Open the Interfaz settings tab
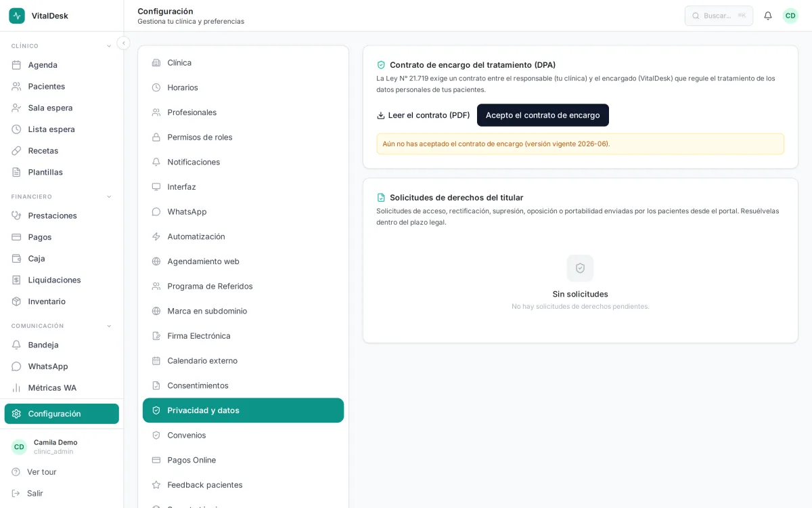This screenshot has height=508, width=812. point(243,187)
